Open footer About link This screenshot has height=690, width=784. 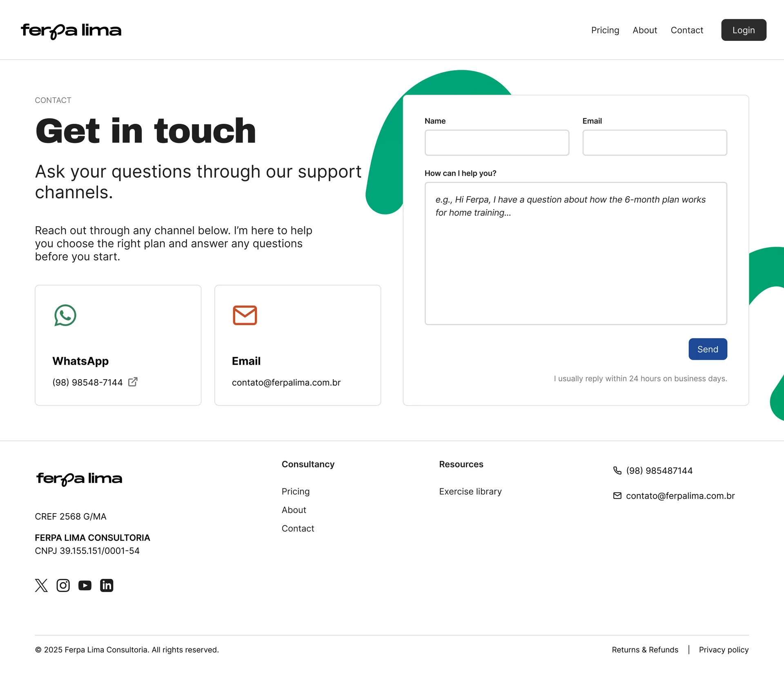coord(294,510)
